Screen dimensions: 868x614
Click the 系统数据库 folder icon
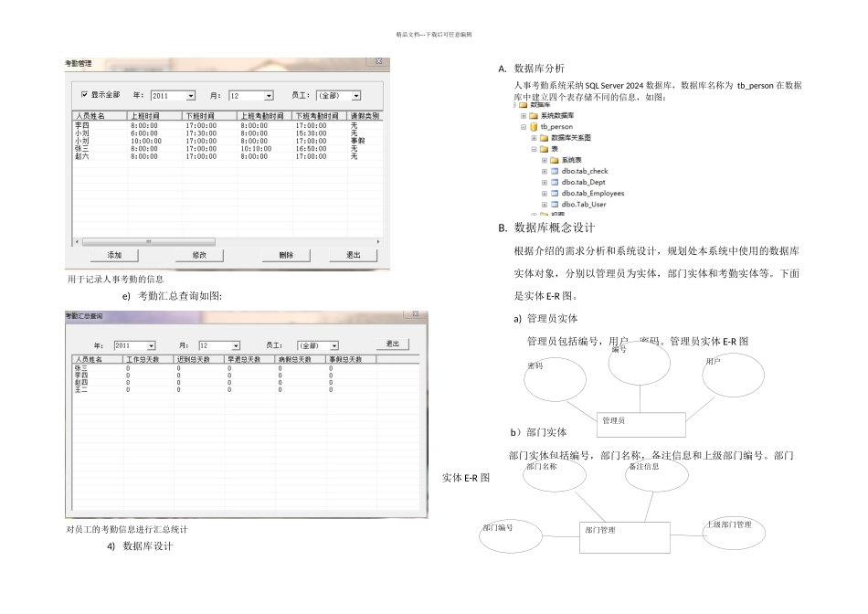pos(534,116)
